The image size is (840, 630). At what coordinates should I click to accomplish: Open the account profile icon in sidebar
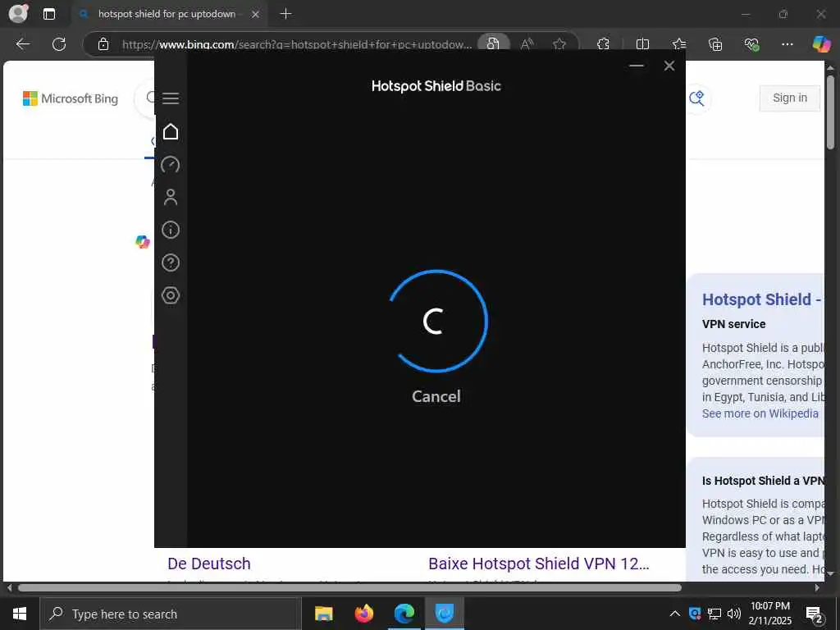point(171,197)
